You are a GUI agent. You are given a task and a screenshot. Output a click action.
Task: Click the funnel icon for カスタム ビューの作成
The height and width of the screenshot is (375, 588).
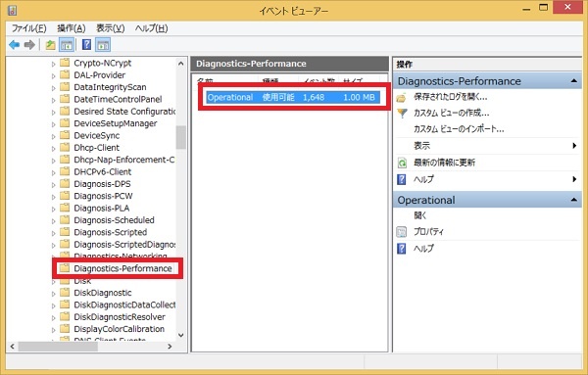click(x=402, y=113)
